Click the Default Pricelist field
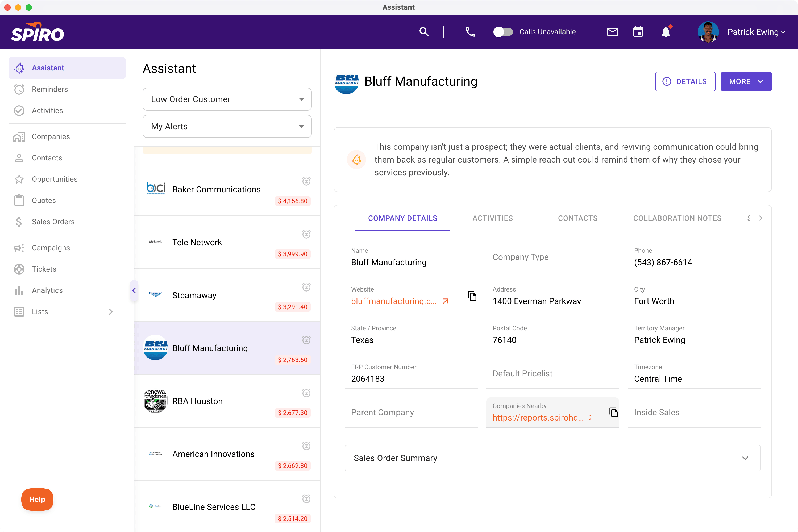Screen dimensions: 798x532 552,373
